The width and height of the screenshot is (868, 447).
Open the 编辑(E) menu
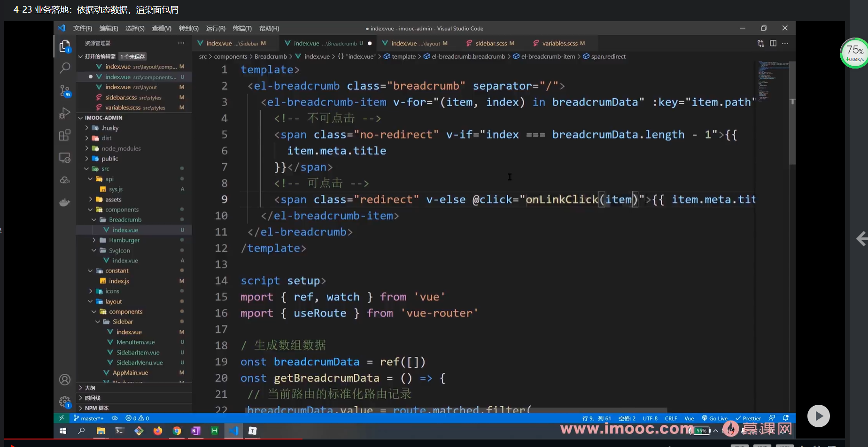click(109, 28)
